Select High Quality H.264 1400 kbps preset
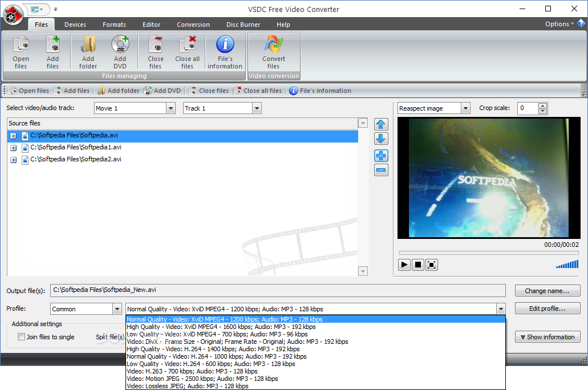Screen dimensions: 588x390 point(315,349)
